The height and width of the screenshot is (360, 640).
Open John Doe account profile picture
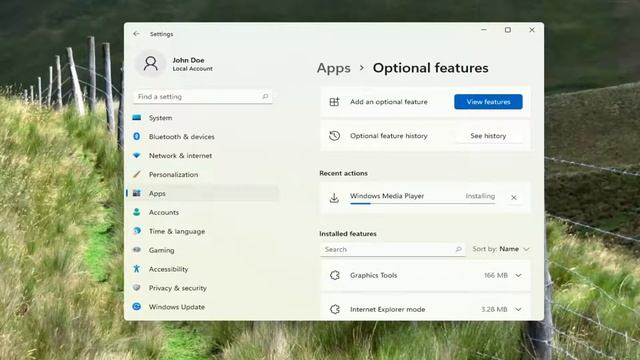151,63
